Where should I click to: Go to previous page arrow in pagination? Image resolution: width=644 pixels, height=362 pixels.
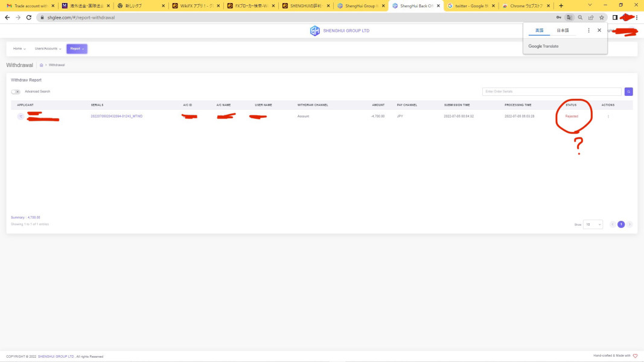point(613,224)
